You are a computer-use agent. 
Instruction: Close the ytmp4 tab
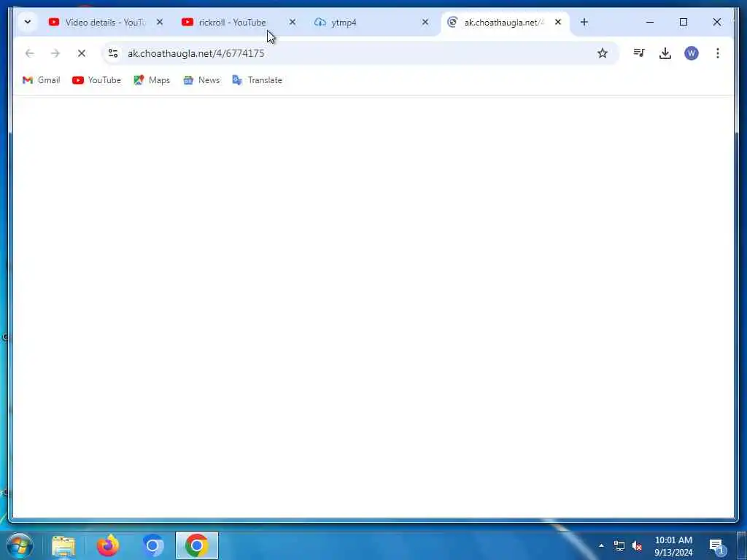point(425,22)
